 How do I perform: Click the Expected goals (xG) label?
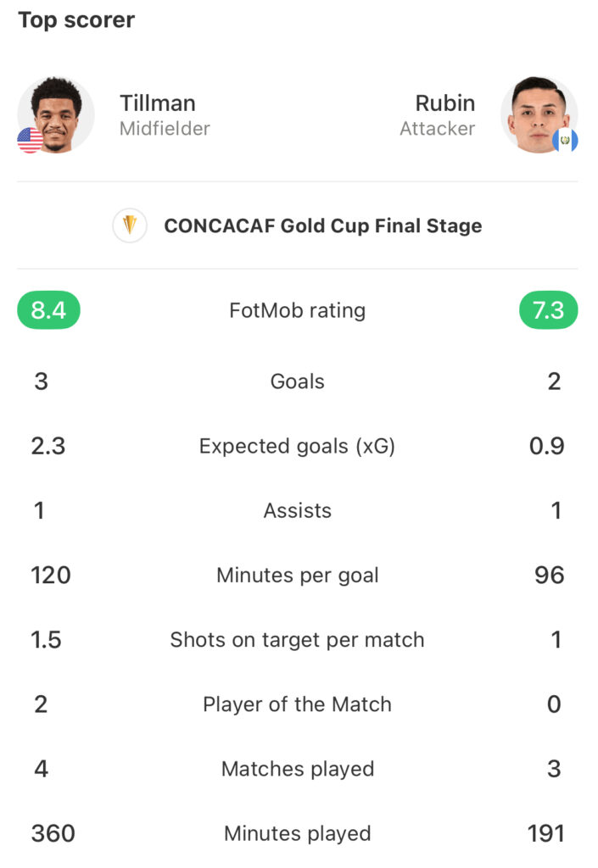298,446
